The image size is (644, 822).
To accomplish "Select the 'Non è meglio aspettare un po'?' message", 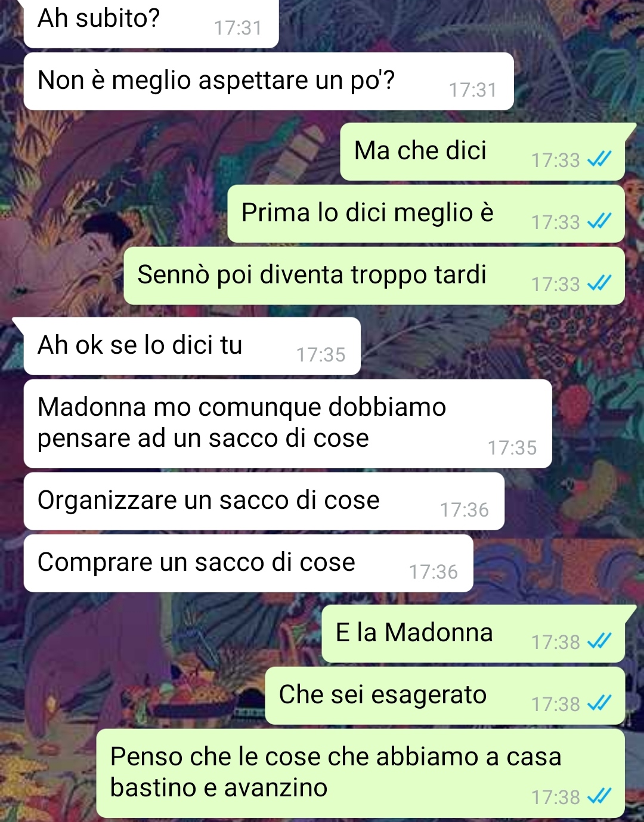I will pyautogui.click(x=268, y=81).
